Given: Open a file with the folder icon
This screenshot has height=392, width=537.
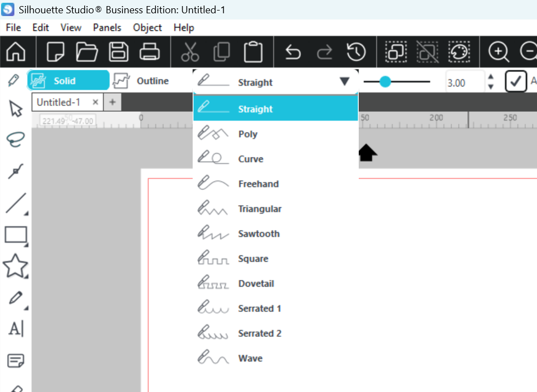Looking at the screenshot, I should [87, 52].
